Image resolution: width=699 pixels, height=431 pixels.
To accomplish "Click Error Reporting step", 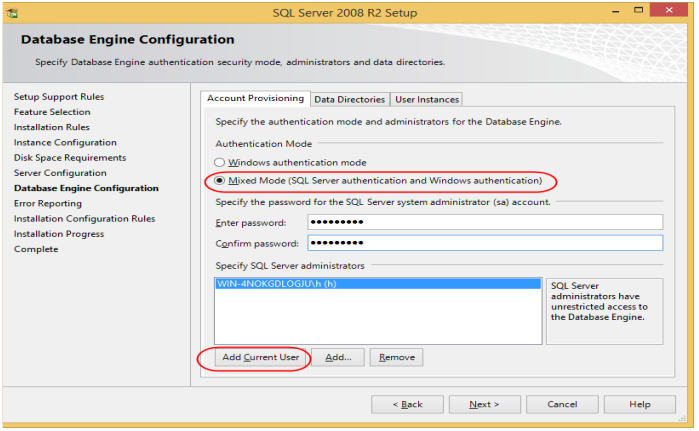I will [48, 203].
